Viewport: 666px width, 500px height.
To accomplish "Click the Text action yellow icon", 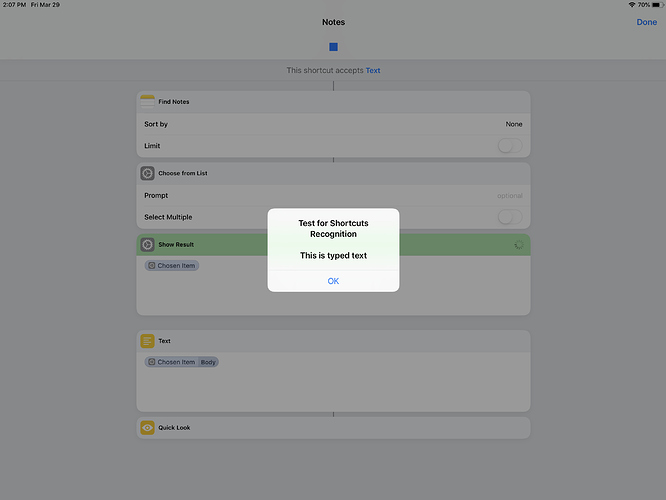I will coord(147,341).
